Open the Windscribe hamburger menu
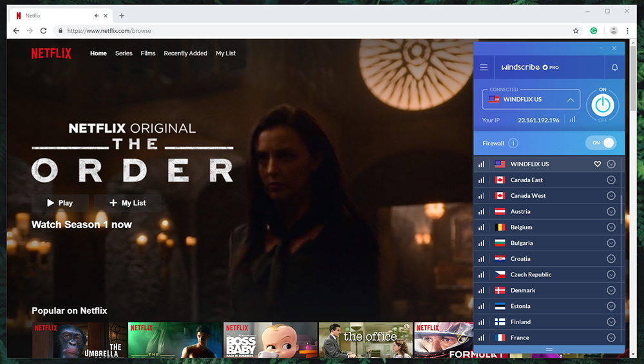Image resolution: width=644 pixels, height=364 pixels. tap(484, 67)
